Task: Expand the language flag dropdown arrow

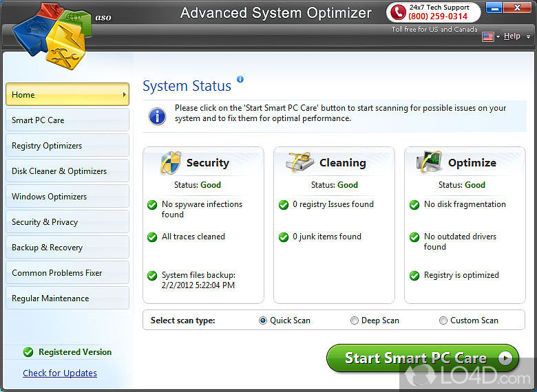Action: (x=498, y=37)
